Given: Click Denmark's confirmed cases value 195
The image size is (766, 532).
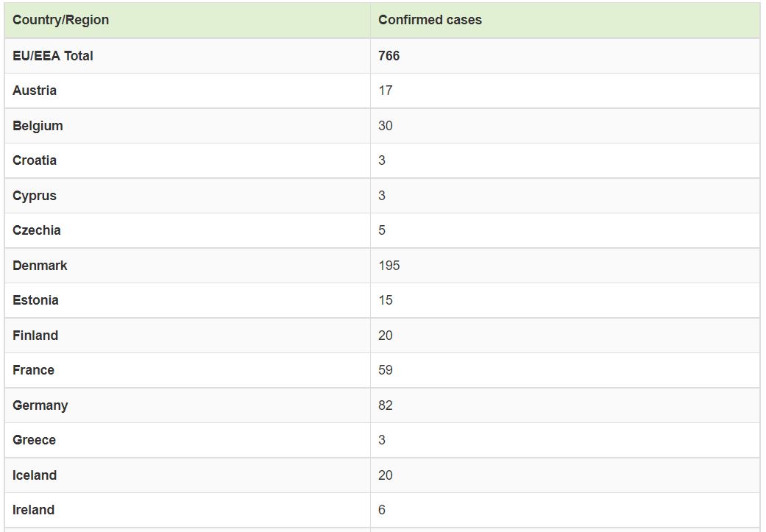Looking at the screenshot, I should point(389,266).
